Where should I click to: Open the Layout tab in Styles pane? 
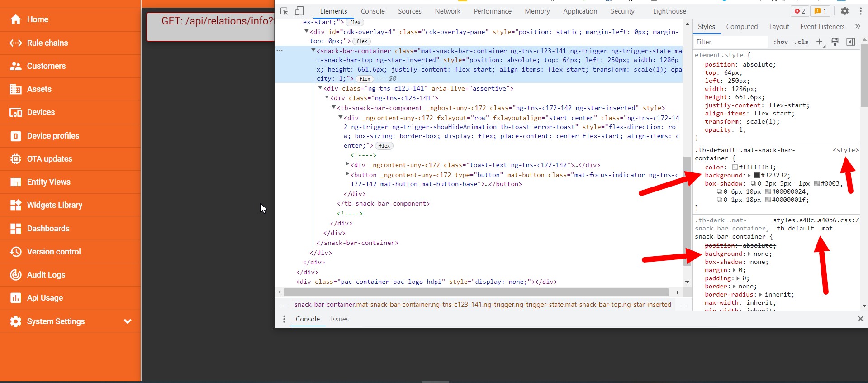click(779, 27)
